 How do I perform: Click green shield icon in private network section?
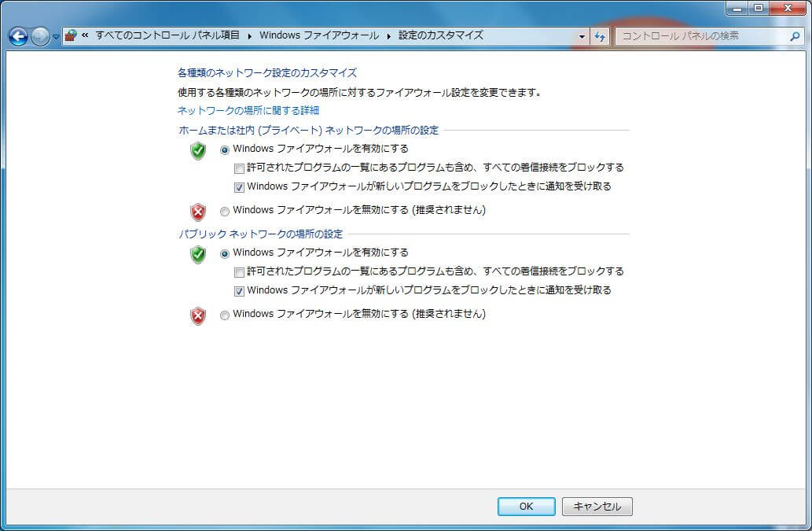(198, 151)
